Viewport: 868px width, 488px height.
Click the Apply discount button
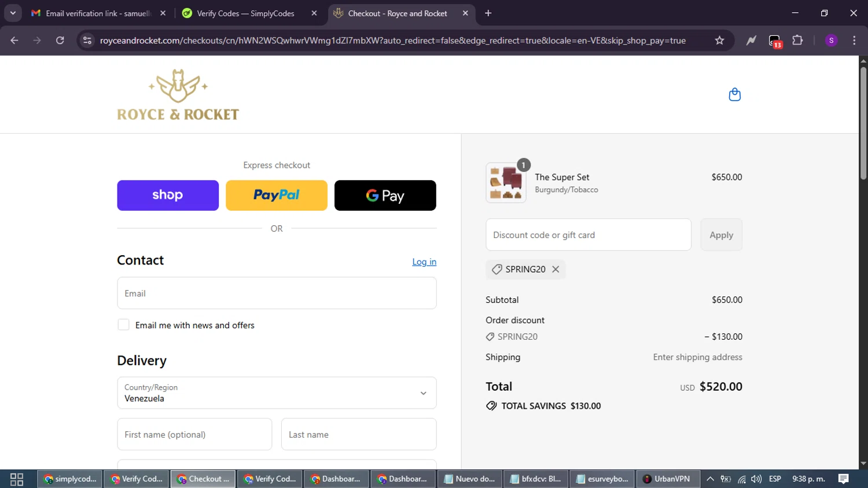click(x=721, y=234)
